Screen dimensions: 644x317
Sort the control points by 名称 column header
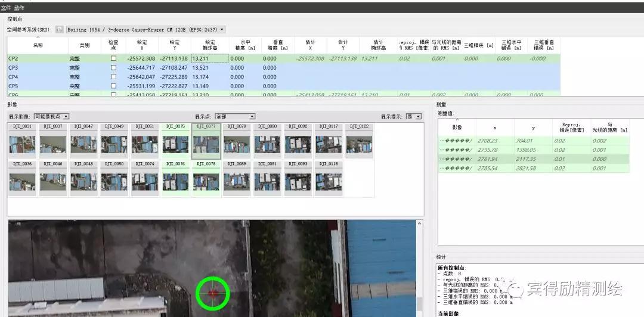[x=38, y=45]
